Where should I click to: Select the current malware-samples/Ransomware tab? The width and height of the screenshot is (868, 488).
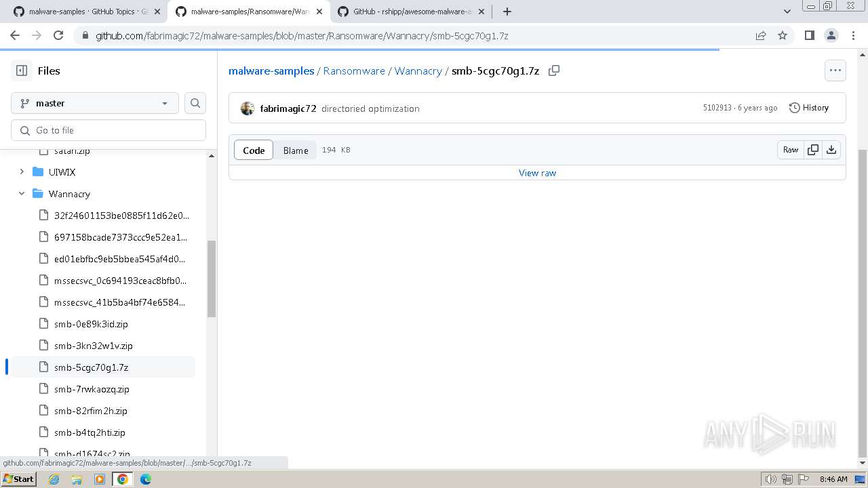click(x=248, y=12)
